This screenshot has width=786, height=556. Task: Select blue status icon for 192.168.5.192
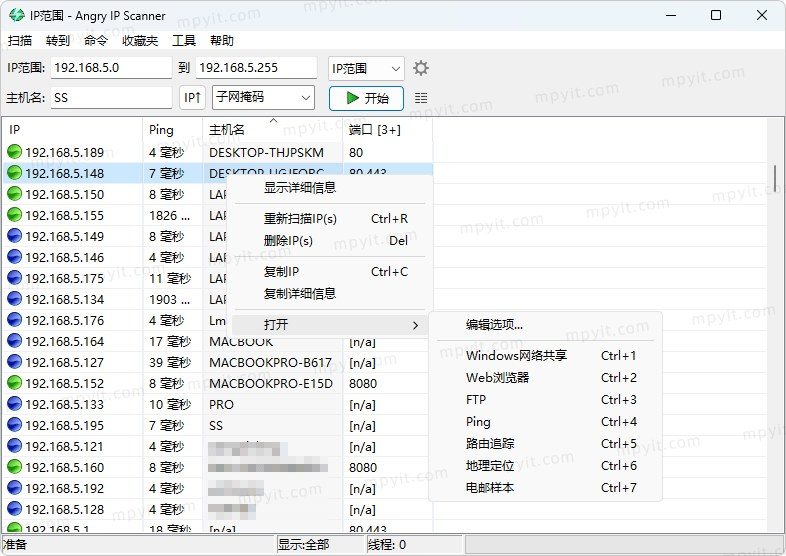pyautogui.click(x=15, y=488)
